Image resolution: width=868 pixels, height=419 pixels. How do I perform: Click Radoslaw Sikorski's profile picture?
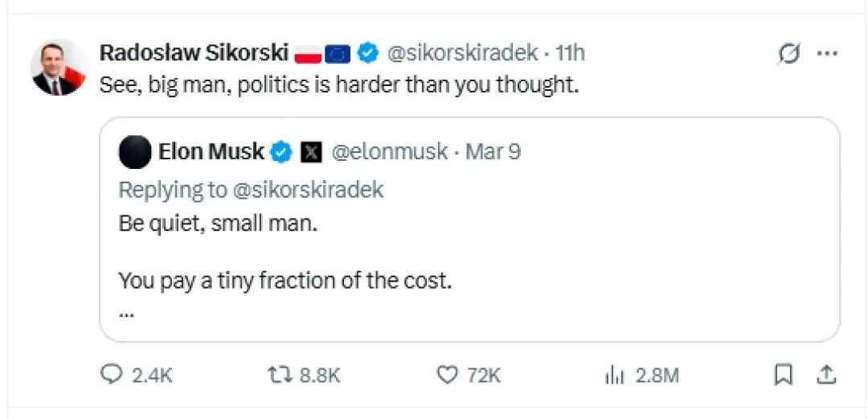tap(57, 68)
